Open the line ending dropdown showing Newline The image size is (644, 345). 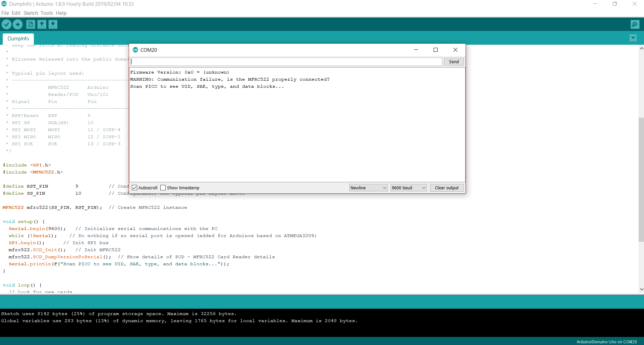point(368,188)
